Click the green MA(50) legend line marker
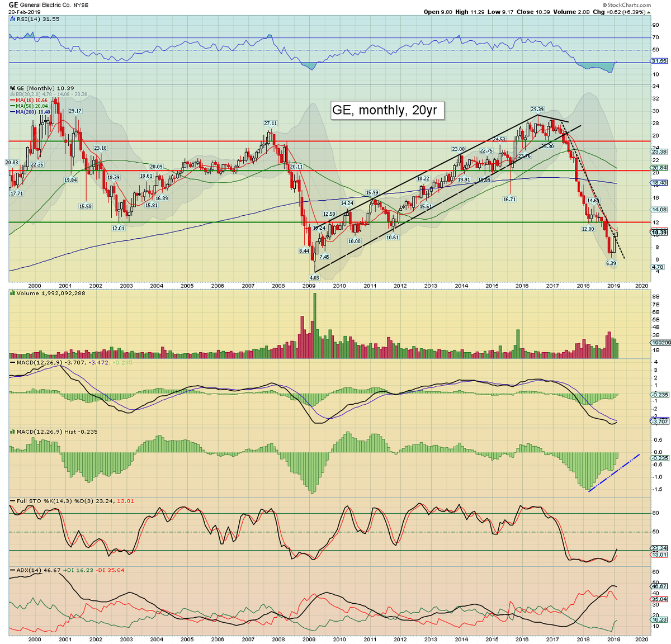The image size is (671, 644). click(x=13, y=106)
